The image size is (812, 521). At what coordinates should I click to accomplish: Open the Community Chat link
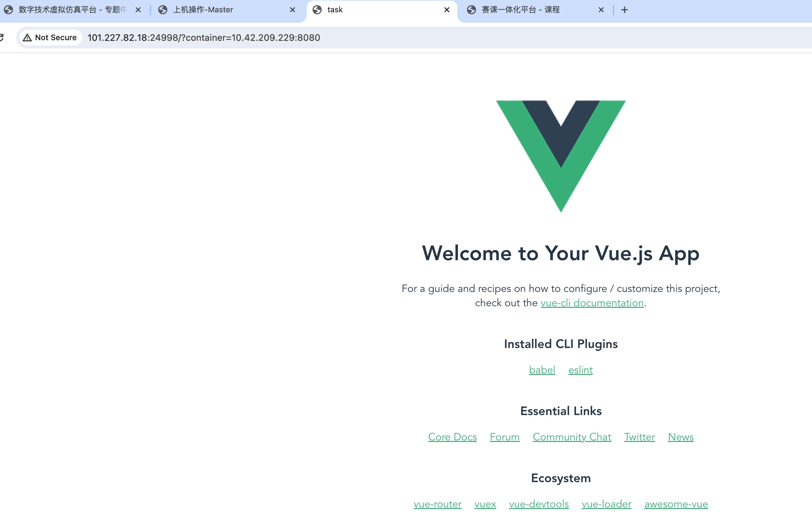(572, 437)
